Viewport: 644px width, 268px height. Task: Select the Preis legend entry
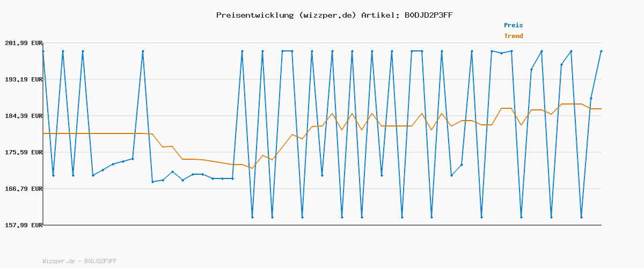513,25
